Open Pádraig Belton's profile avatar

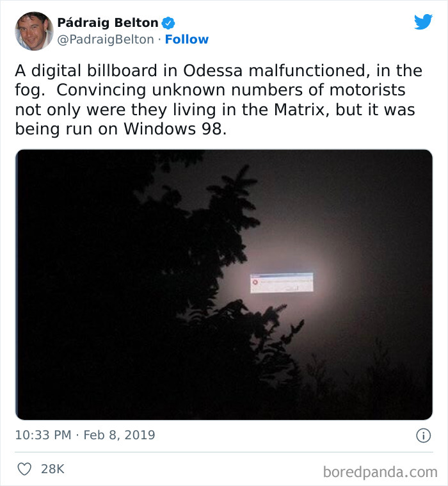[34, 31]
